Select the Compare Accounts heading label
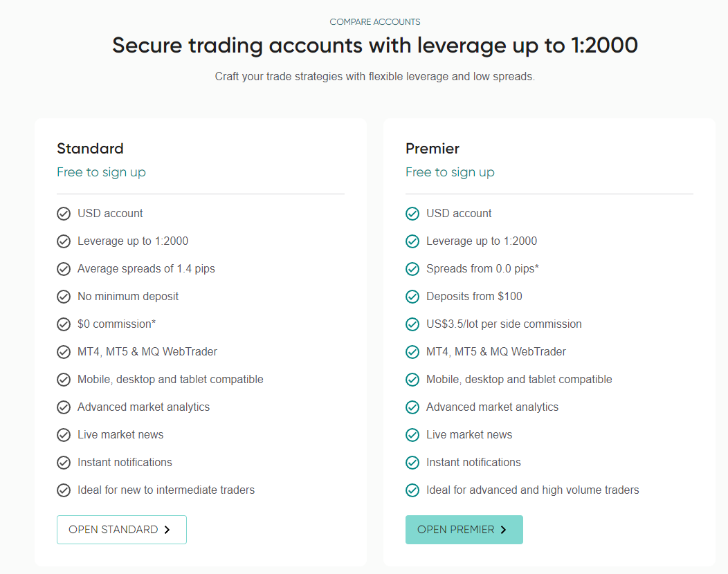This screenshot has width=728, height=574. pyautogui.click(x=374, y=22)
